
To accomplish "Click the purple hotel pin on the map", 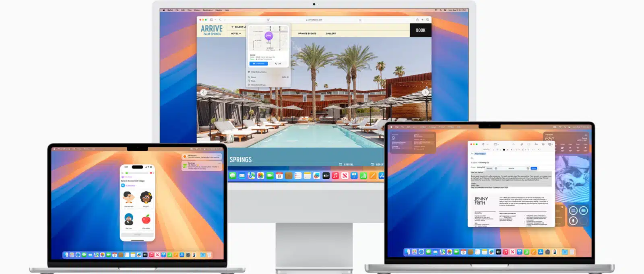I will click(x=268, y=36).
